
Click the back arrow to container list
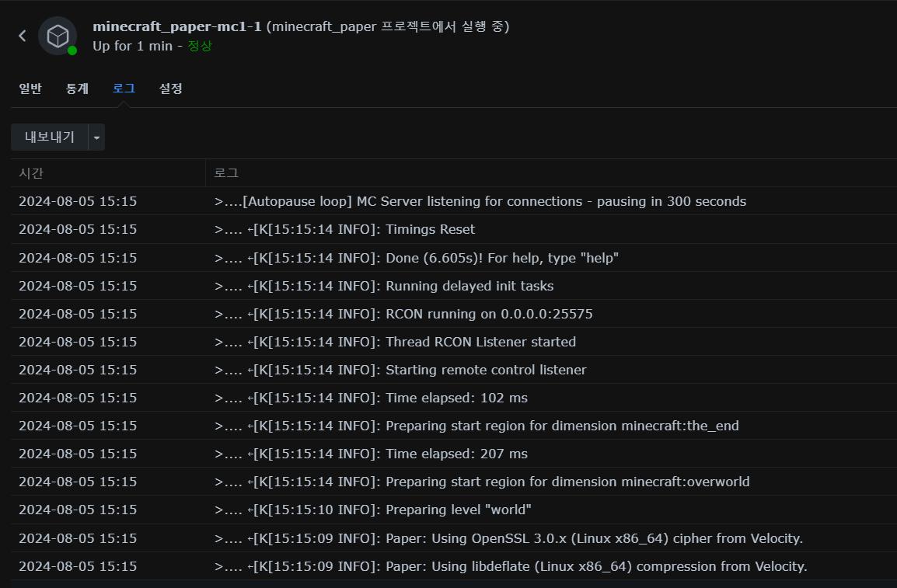22,36
